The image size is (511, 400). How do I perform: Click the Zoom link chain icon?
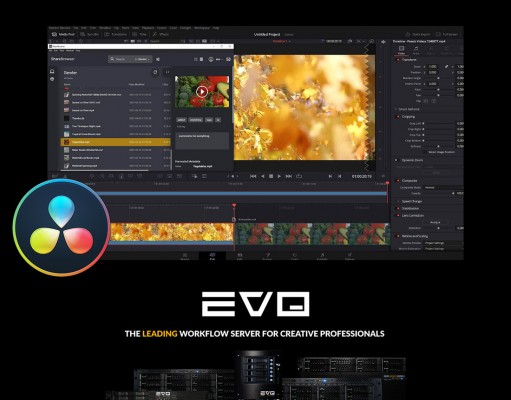pyautogui.click(x=446, y=67)
